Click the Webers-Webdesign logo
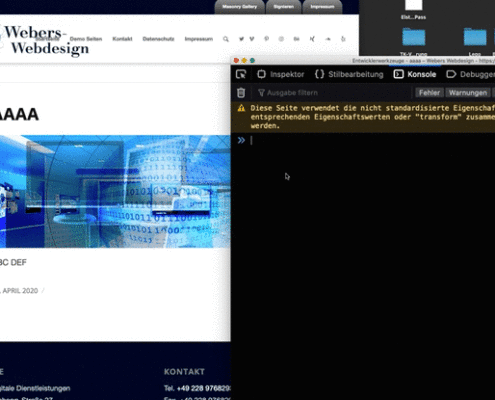The height and width of the screenshot is (400, 495). [45, 40]
